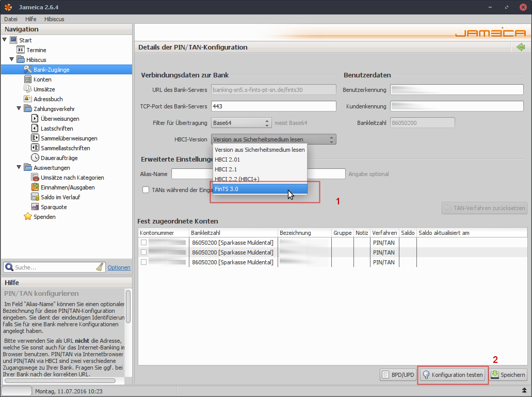This screenshot has width=532, height=397.
Task: Click the green back arrow icon
Action: [x=521, y=47]
